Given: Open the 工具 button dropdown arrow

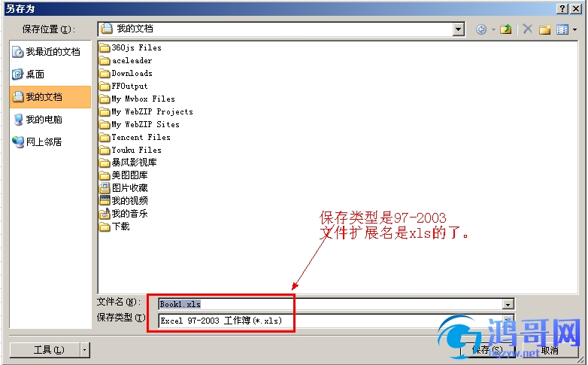Looking at the screenshot, I should coord(85,350).
